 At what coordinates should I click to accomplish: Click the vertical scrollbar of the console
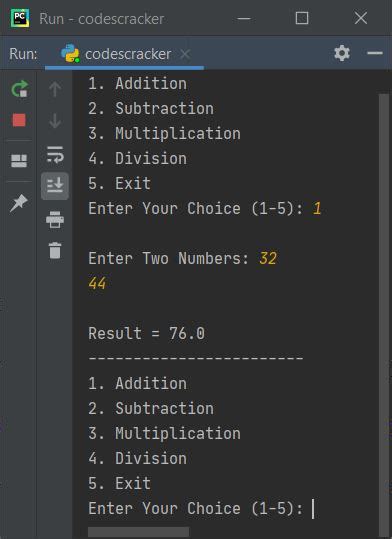(384, 309)
